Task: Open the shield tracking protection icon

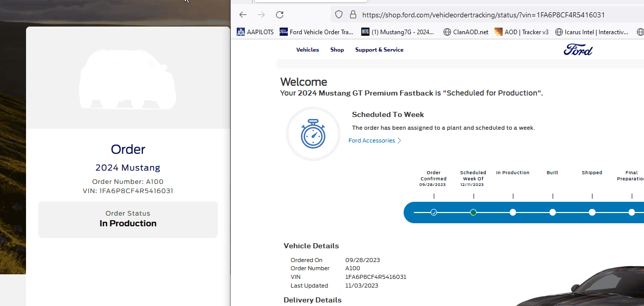Action: coord(339,15)
